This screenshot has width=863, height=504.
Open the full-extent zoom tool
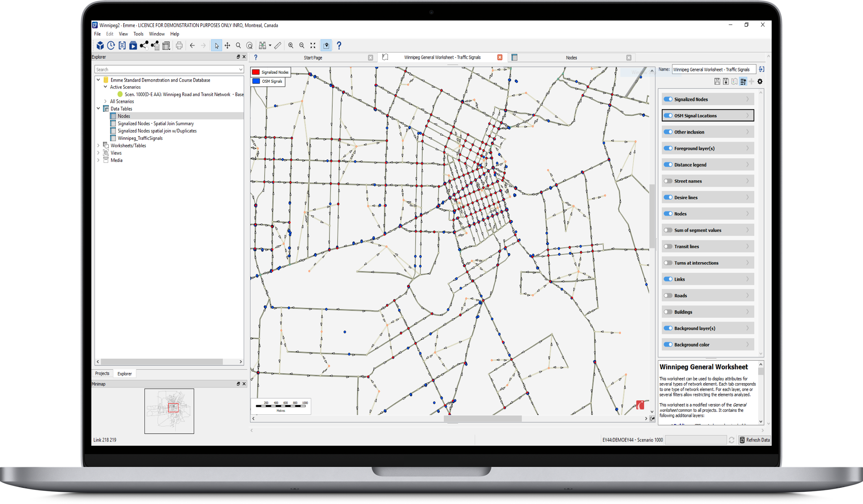click(x=313, y=45)
